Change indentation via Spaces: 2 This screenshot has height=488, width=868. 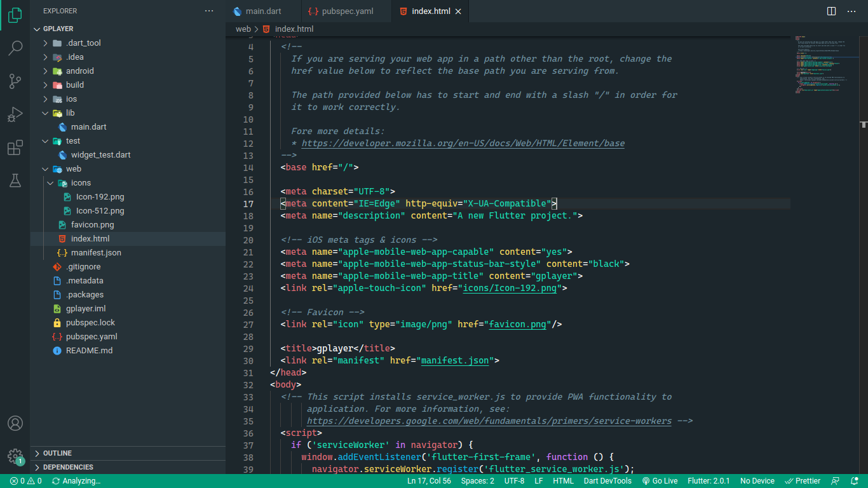(x=478, y=481)
